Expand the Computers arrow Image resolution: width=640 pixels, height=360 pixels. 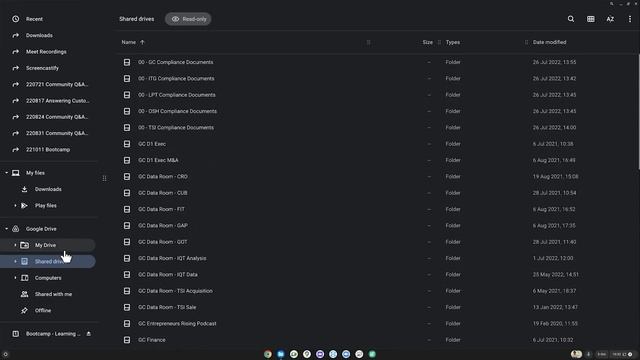tap(15, 278)
